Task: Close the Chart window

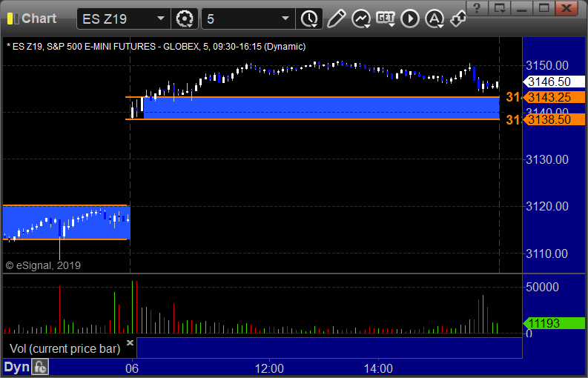Action: pyautogui.click(x=566, y=8)
